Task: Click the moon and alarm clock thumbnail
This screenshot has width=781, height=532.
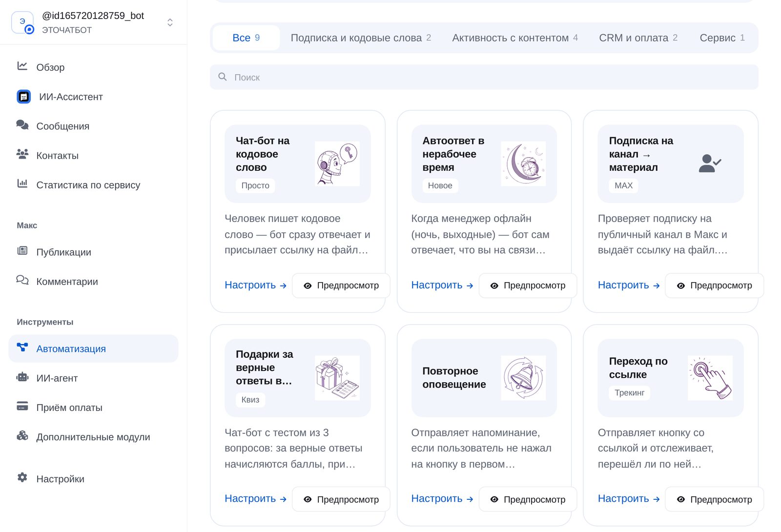Action: pos(523,164)
